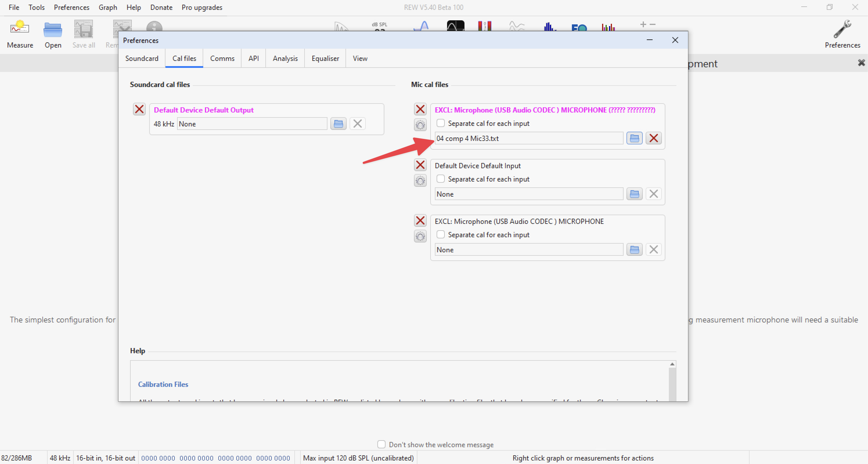Check Don't show the welcome message
868x464 pixels.
coord(381,445)
